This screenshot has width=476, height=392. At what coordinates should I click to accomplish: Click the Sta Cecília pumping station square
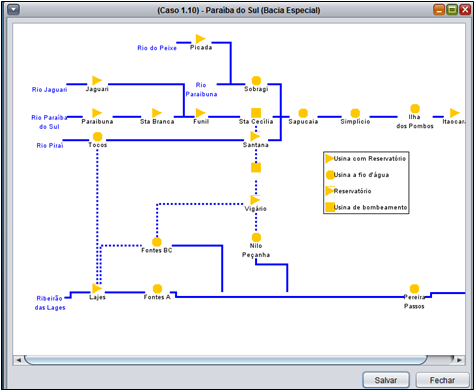256,113
